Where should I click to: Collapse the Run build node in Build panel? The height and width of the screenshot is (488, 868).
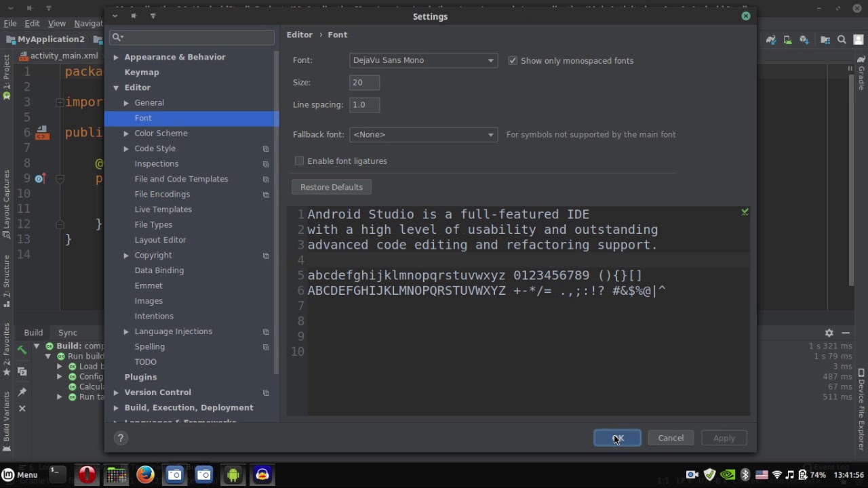pyautogui.click(x=47, y=357)
